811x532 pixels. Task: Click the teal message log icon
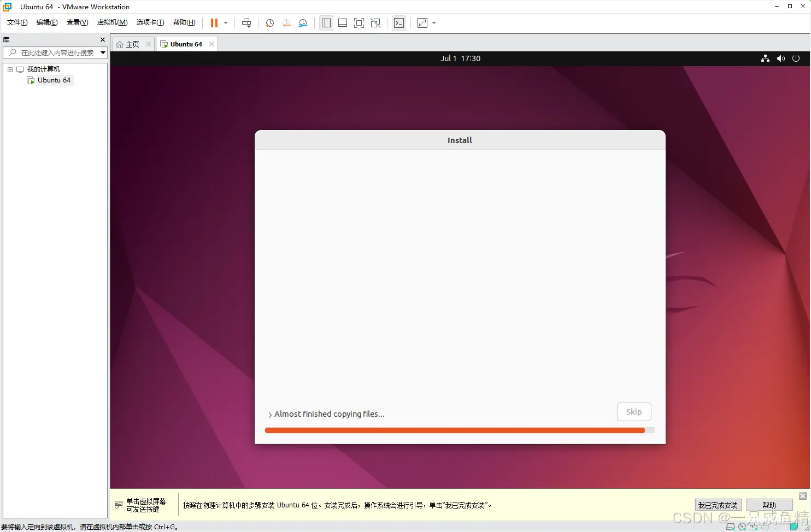tap(794, 527)
